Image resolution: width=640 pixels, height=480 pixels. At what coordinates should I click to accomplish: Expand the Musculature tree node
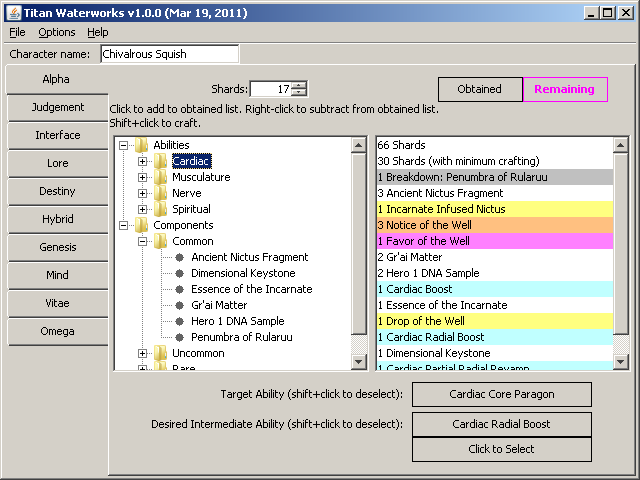[143, 177]
